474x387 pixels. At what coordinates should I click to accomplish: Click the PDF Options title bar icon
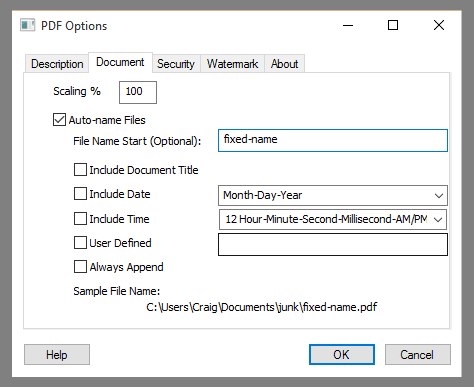tap(27, 25)
